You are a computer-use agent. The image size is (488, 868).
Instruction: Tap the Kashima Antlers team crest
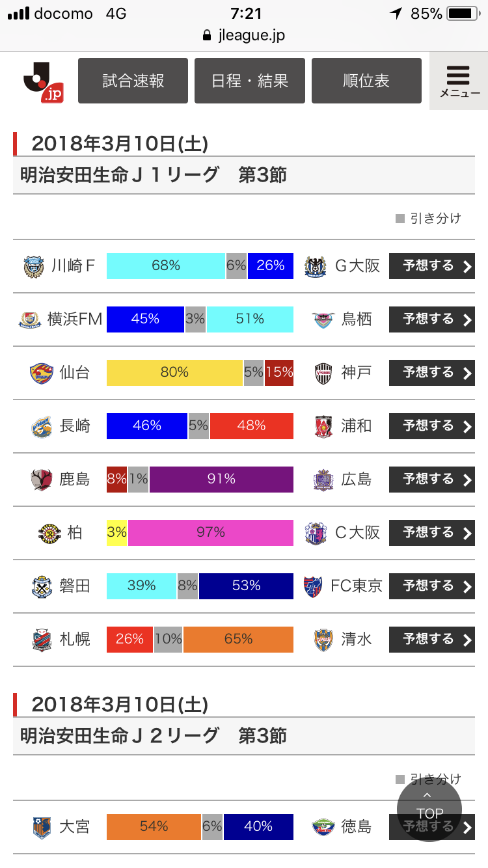[41, 480]
